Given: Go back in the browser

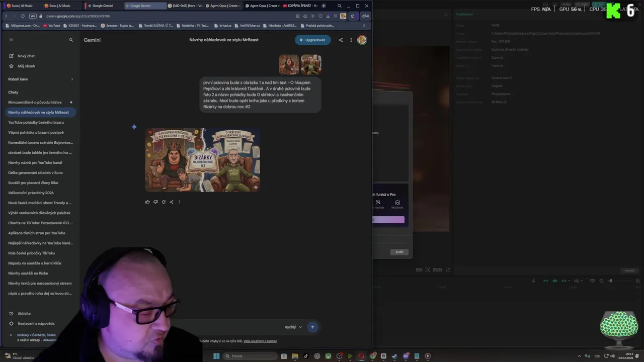Looking at the screenshot, I should [x=6, y=16].
